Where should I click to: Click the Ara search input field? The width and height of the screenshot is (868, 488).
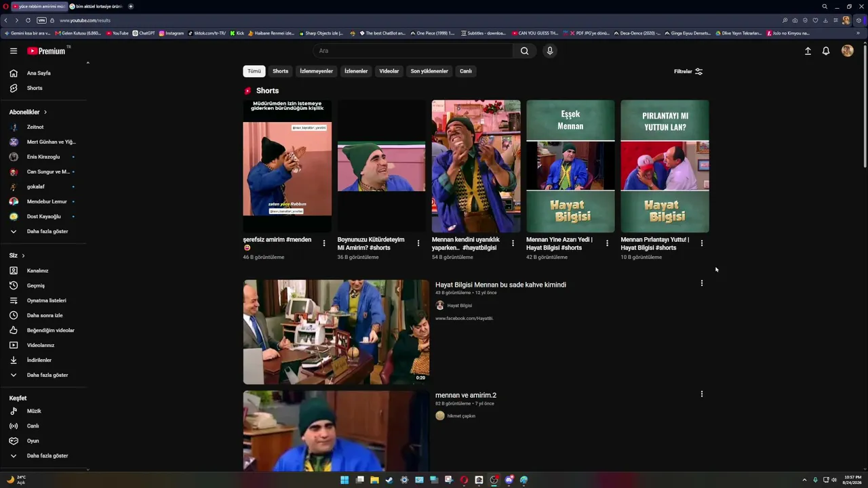coord(414,51)
